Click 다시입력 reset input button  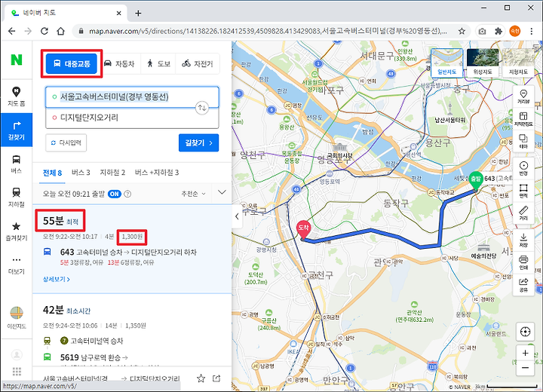(66, 142)
